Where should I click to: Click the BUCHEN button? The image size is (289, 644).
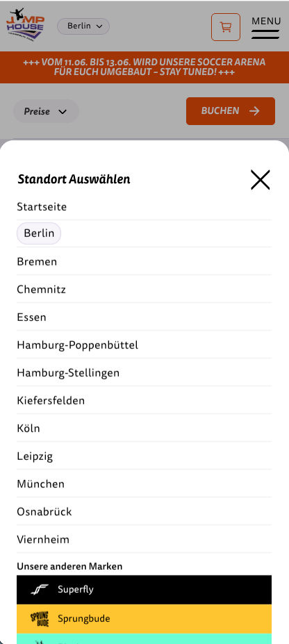[x=231, y=111]
